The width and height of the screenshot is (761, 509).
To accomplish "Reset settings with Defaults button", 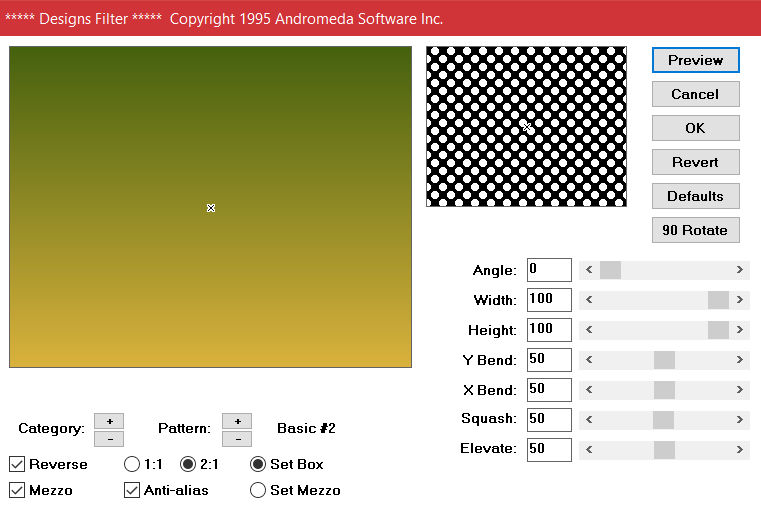I will (x=695, y=196).
